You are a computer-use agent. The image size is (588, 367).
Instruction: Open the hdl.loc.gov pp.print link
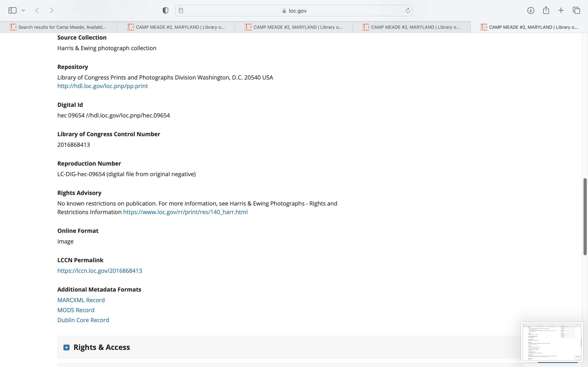tap(102, 86)
